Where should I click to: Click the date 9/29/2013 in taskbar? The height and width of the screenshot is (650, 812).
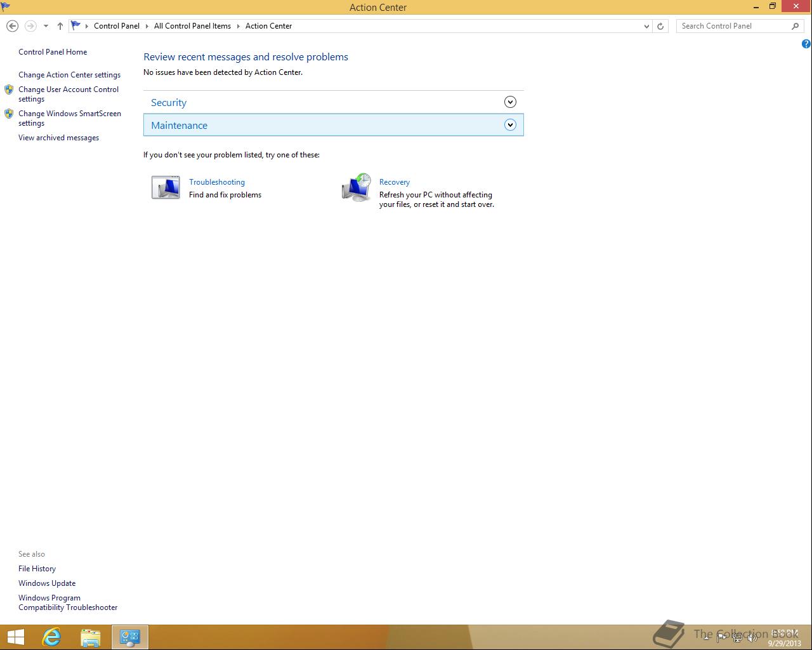(x=785, y=643)
